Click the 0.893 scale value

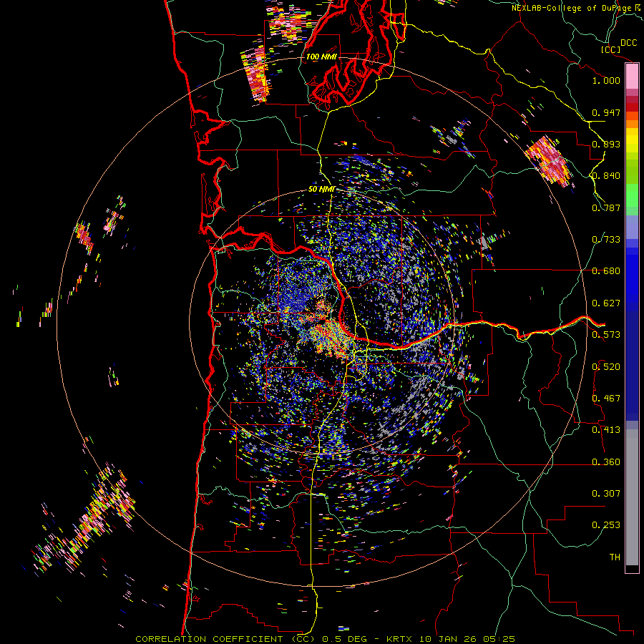tap(606, 144)
